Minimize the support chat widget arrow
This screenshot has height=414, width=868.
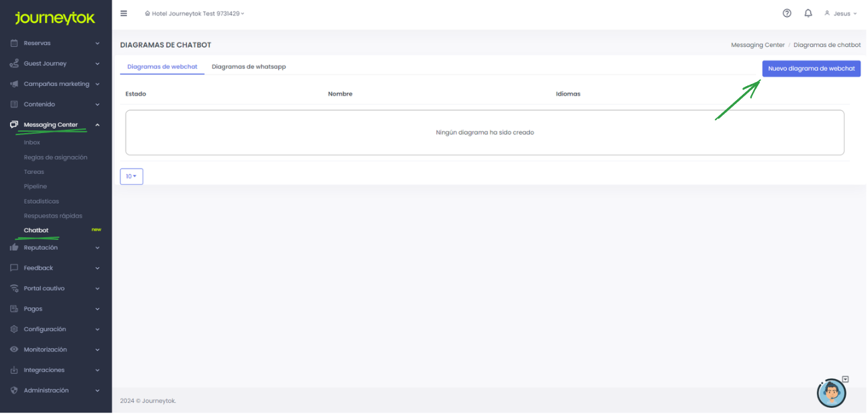pos(845,379)
